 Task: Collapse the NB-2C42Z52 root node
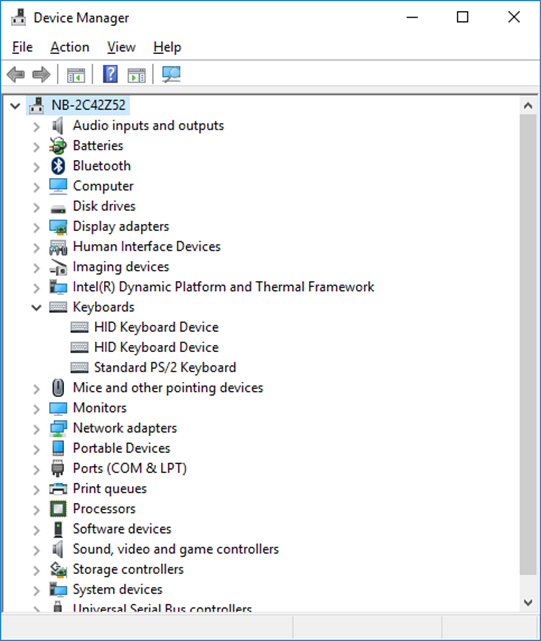click(15, 106)
